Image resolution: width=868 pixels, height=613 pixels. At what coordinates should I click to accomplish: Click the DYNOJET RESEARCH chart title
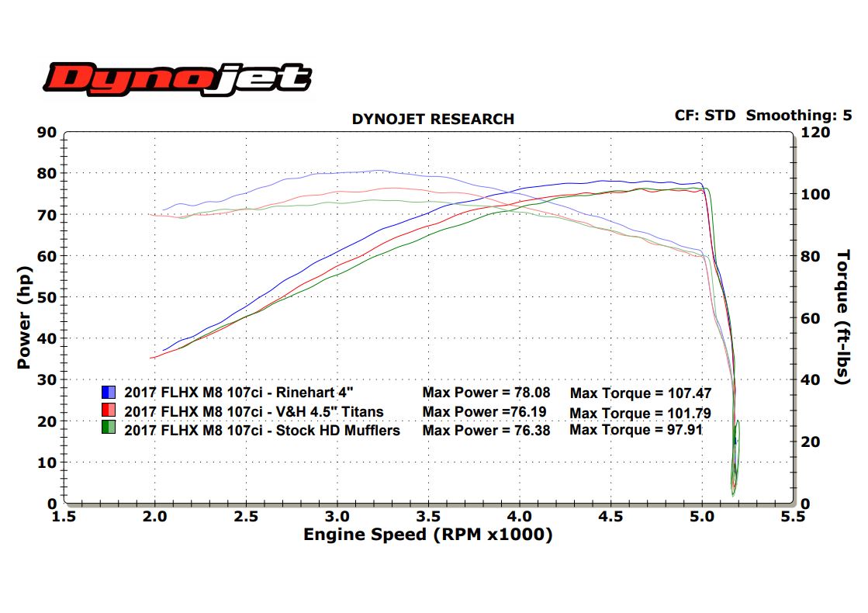(433, 119)
